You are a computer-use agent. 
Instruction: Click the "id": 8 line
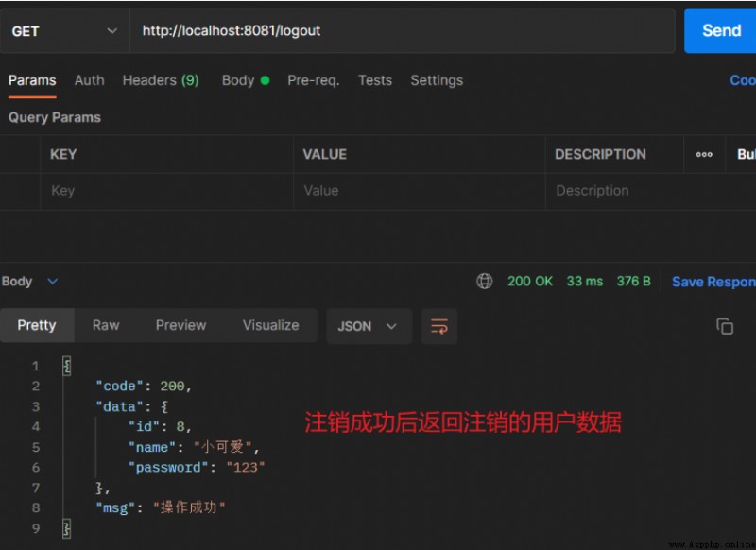[x=160, y=426]
